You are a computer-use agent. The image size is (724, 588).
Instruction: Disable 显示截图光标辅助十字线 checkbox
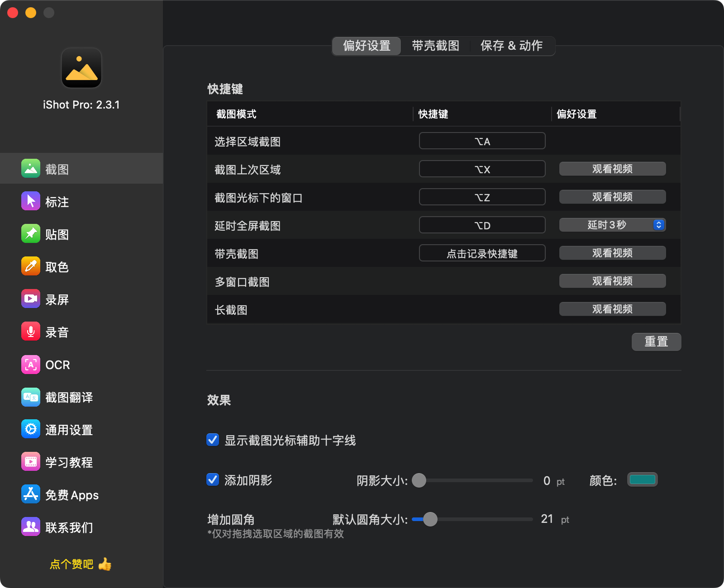[213, 440]
